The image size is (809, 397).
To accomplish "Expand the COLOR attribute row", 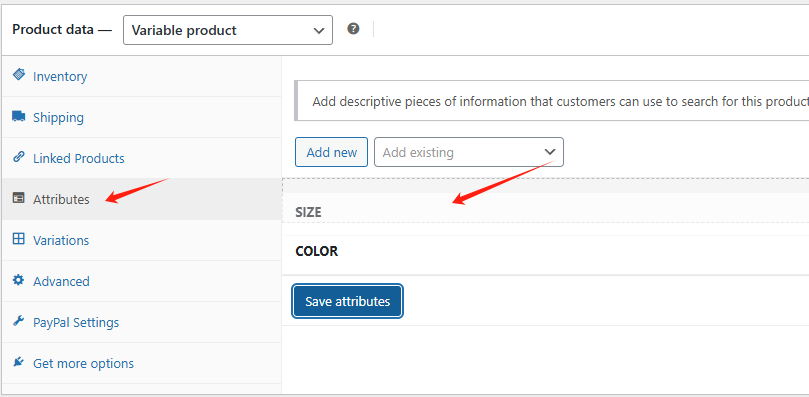I will [x=545, y=251].
